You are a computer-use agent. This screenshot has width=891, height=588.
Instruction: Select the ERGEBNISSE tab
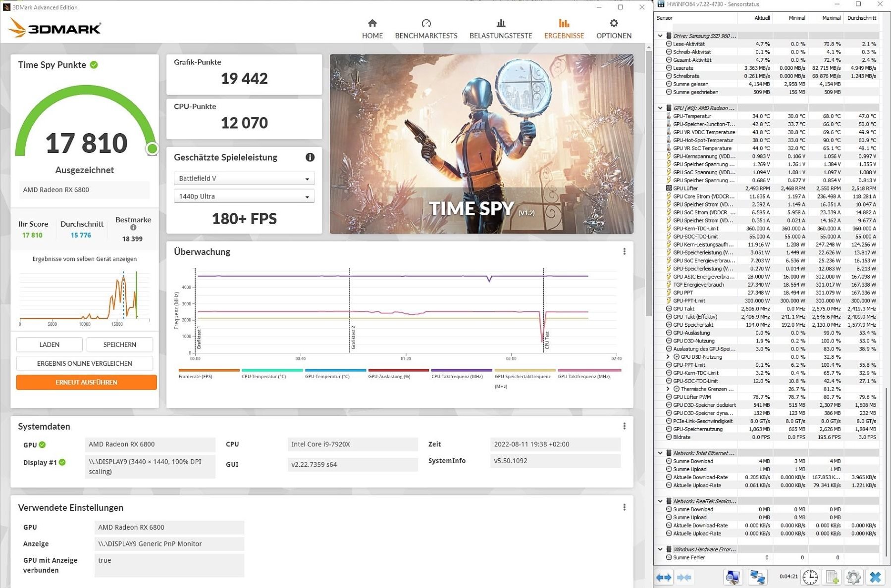(x=564, y=29)
